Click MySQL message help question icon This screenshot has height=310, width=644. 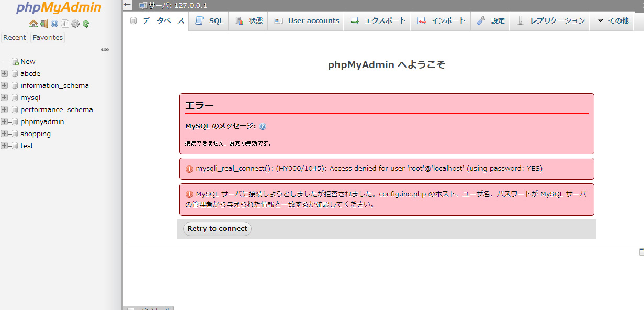(x=263, y=126)
